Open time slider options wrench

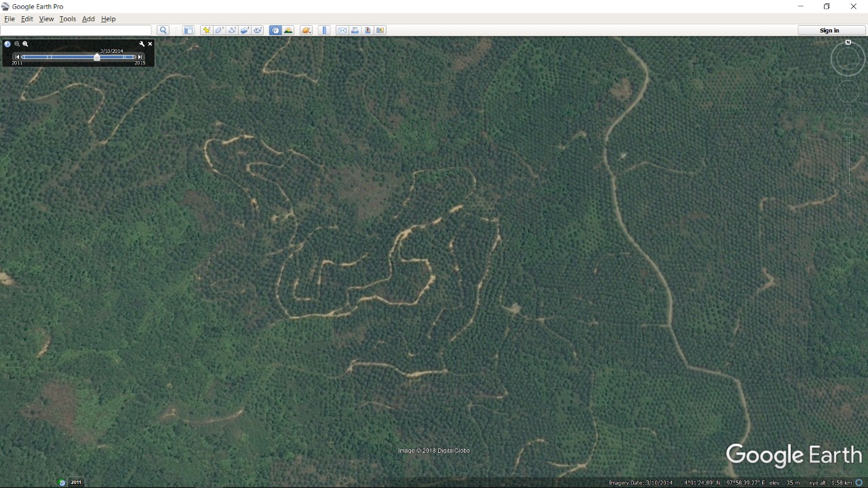[142, 44]
